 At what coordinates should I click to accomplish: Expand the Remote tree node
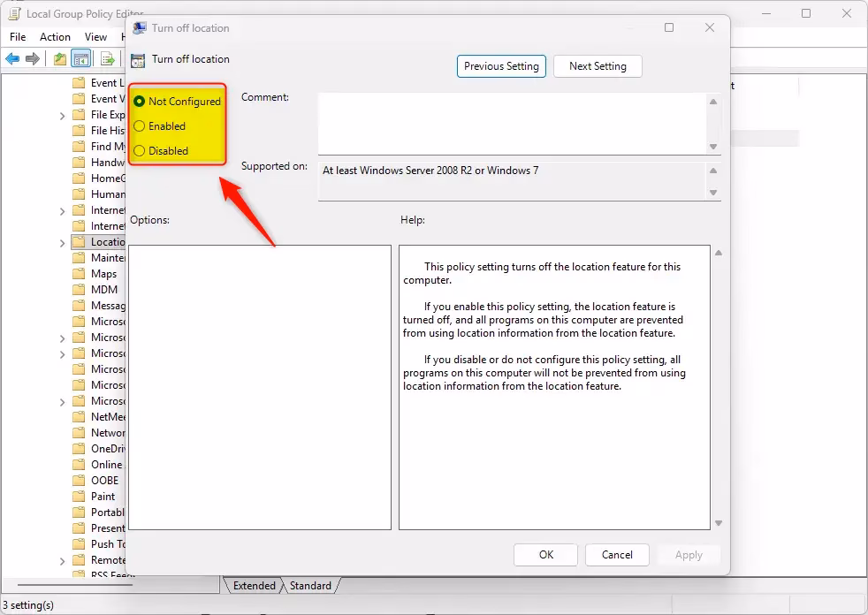point(62,561)
